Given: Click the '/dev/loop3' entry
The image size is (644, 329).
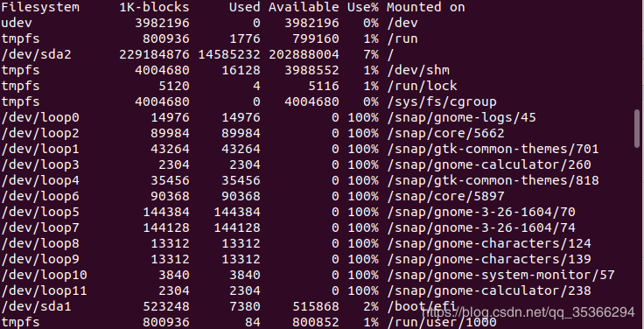Looking at the screenshot, I should pyautogui.click(x=40, y=164).
